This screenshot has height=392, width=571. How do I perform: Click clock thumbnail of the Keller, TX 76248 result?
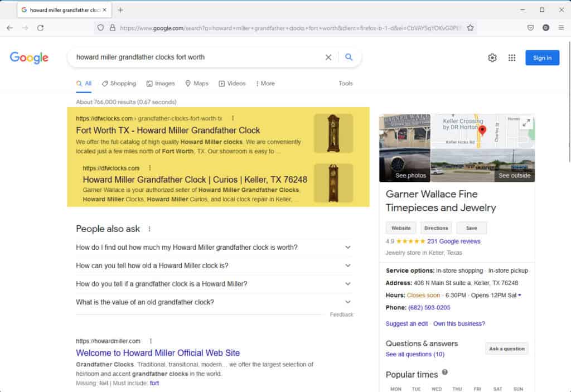[333, 182]
